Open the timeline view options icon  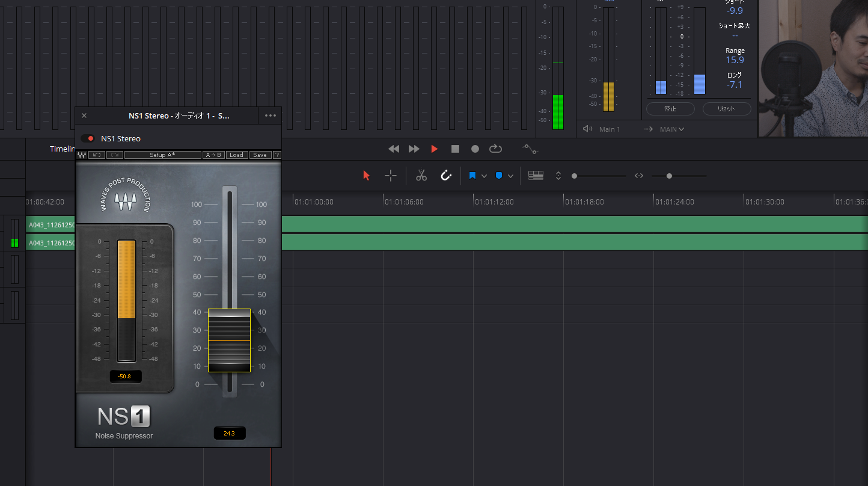click(536, 176)
